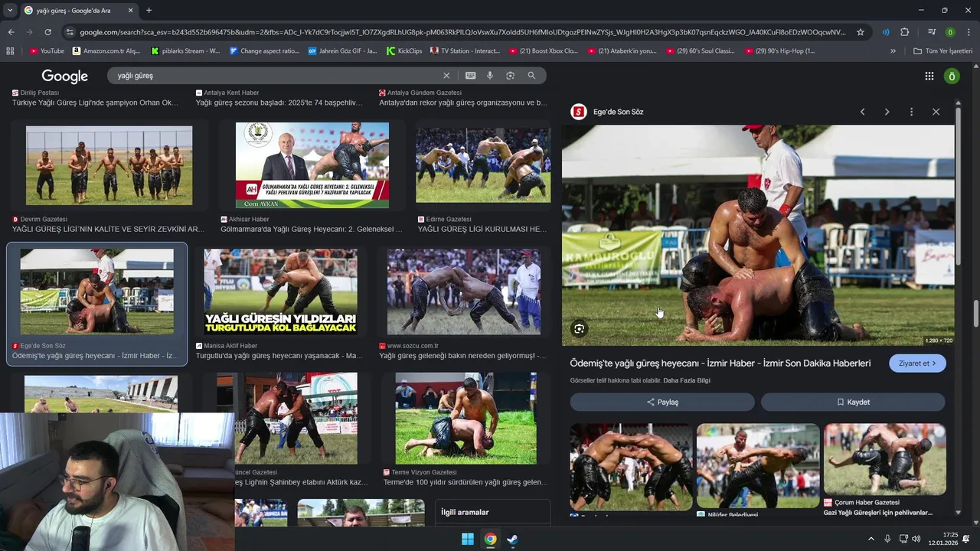This screenshot has height=551, width=980.
Task: Open the Google account avatar on the page
Action: tap(952, 76)
